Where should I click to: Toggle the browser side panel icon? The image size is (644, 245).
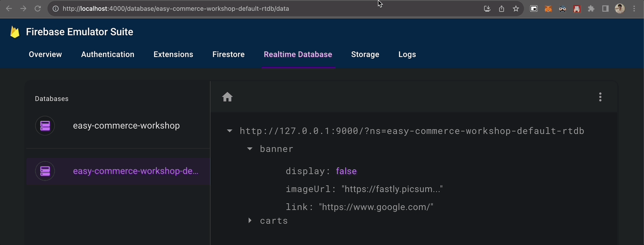coord(605,9)
